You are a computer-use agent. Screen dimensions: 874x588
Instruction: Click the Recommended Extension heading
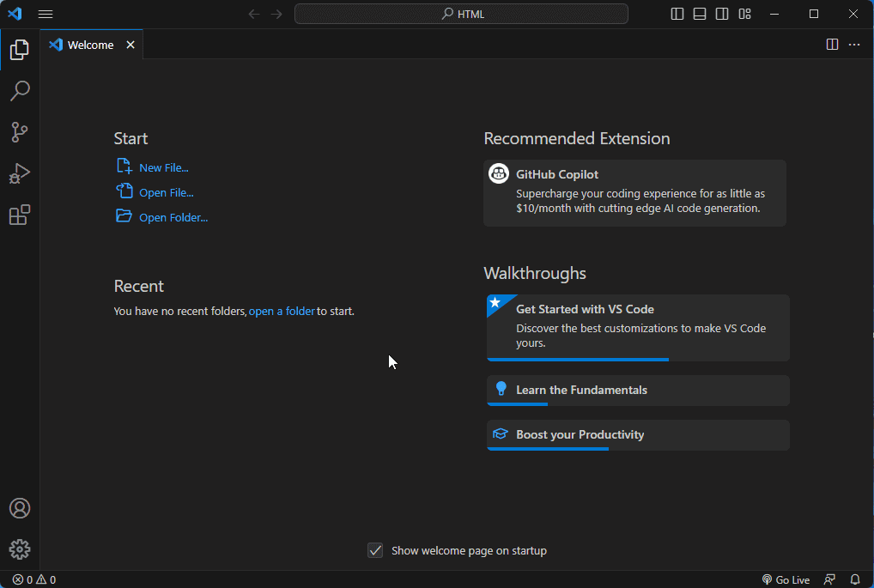pyautogui.click(x=577, y=138)
